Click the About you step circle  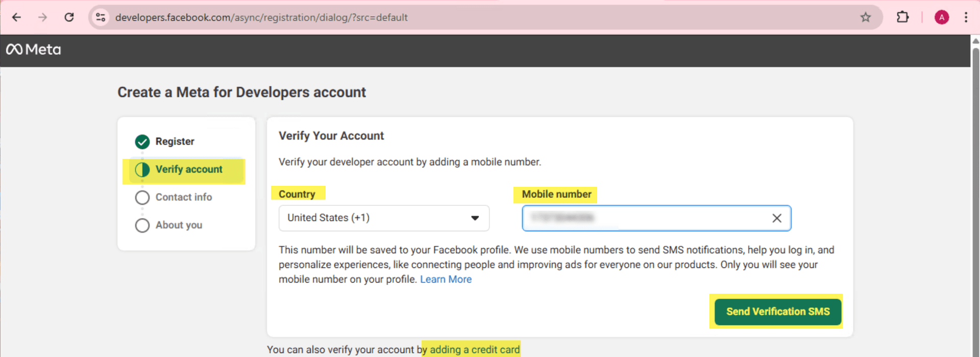[x=142, y=225]
